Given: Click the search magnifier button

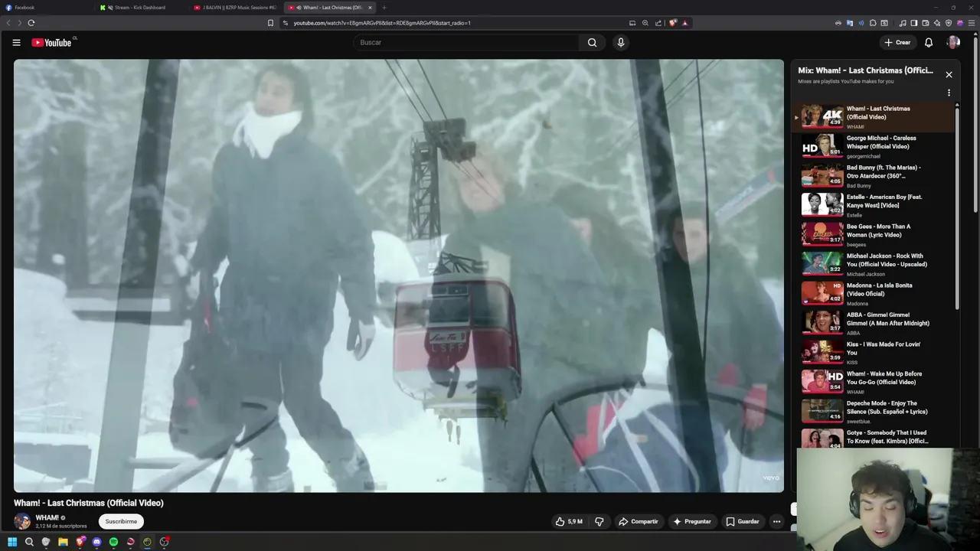Looking at the screenshot, I should pyautogui.click(x=592, y=43).
